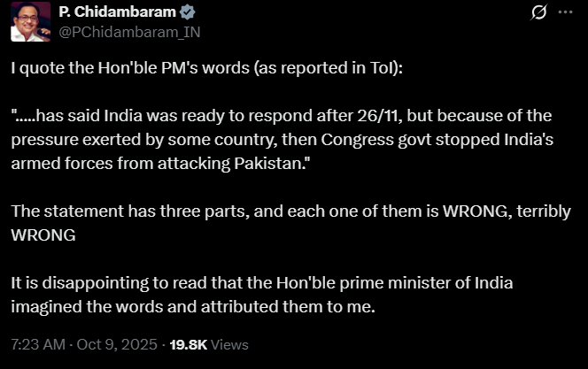Click the Grok icon on the post
588x369 pixels.
tap(537, 13)
